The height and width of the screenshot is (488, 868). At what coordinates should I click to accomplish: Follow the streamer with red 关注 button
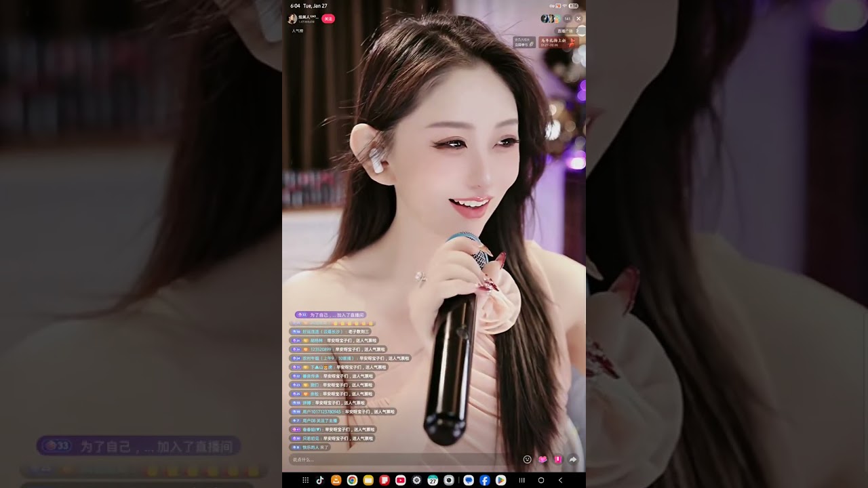tap(328, 19)
